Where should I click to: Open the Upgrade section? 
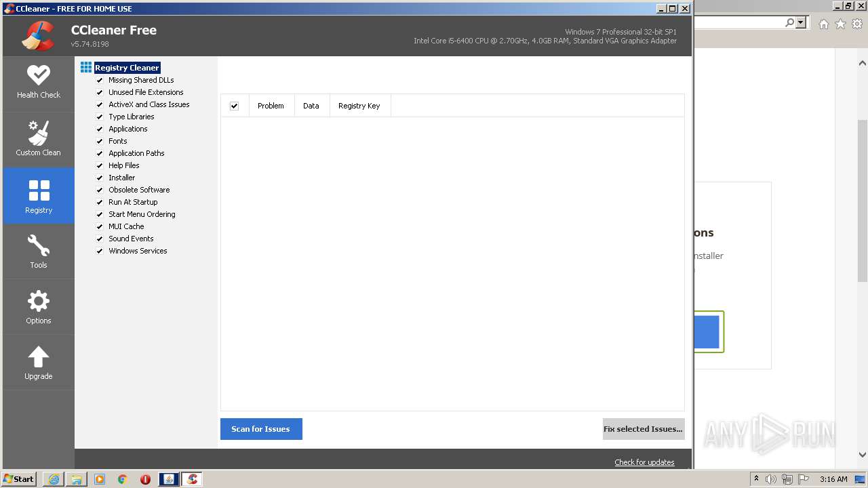pyautogui.click(x=39, y=363)
